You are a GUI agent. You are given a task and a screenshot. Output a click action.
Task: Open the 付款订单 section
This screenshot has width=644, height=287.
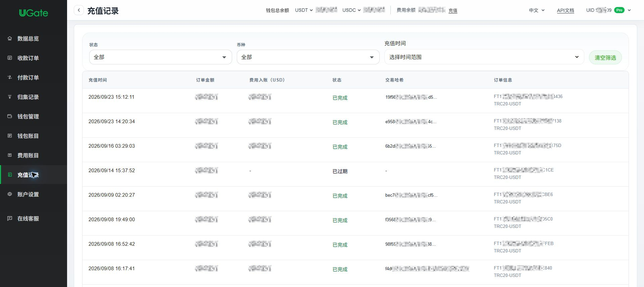[28, 78]
